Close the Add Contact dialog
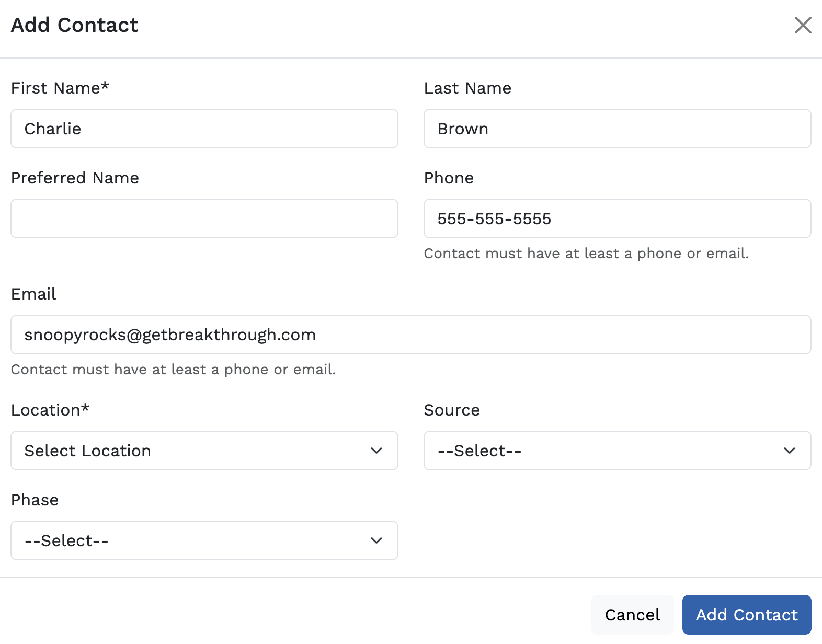 click(x=803, y=25)
